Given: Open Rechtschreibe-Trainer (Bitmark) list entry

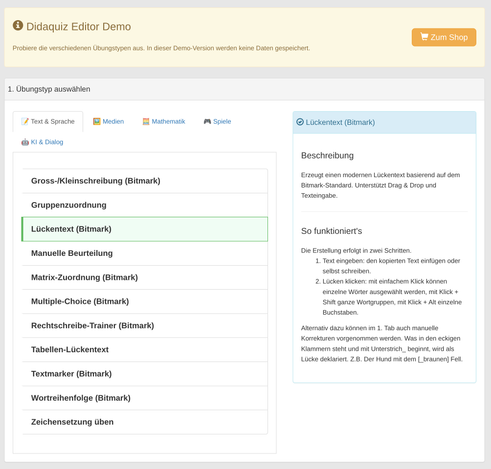Looking at the screenshot, I should click(x=145, y=326).
